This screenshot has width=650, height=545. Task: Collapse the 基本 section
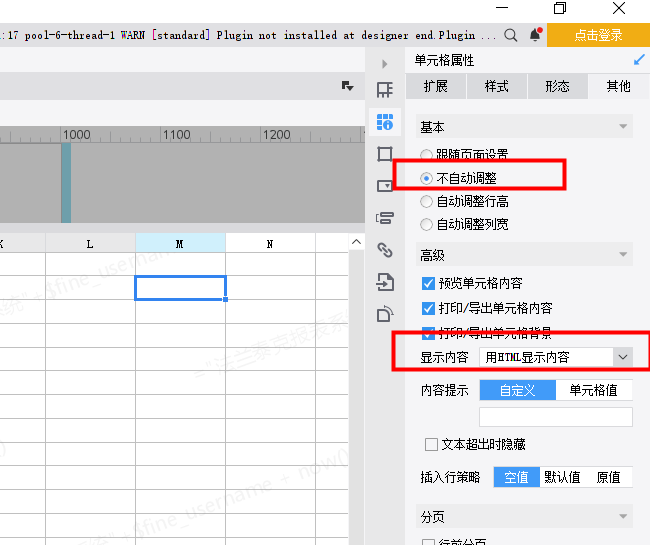click(623, 126)
